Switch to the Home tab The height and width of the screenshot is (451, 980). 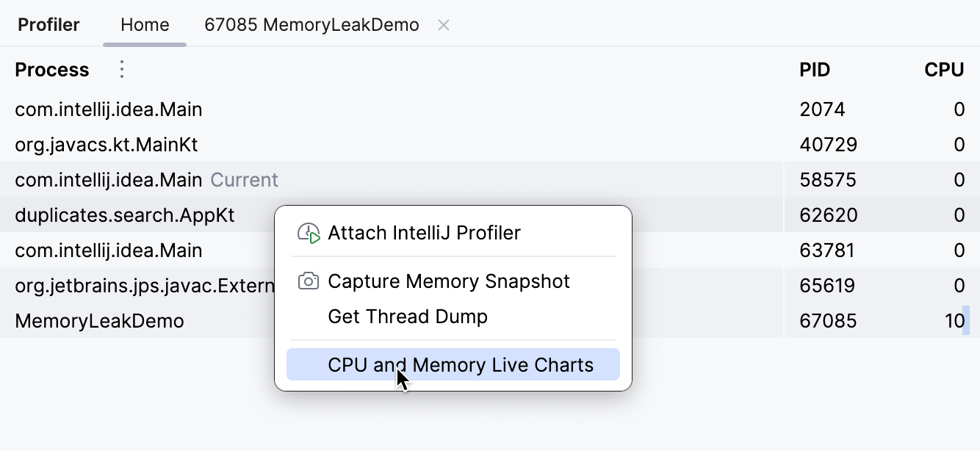click(144, 24)
